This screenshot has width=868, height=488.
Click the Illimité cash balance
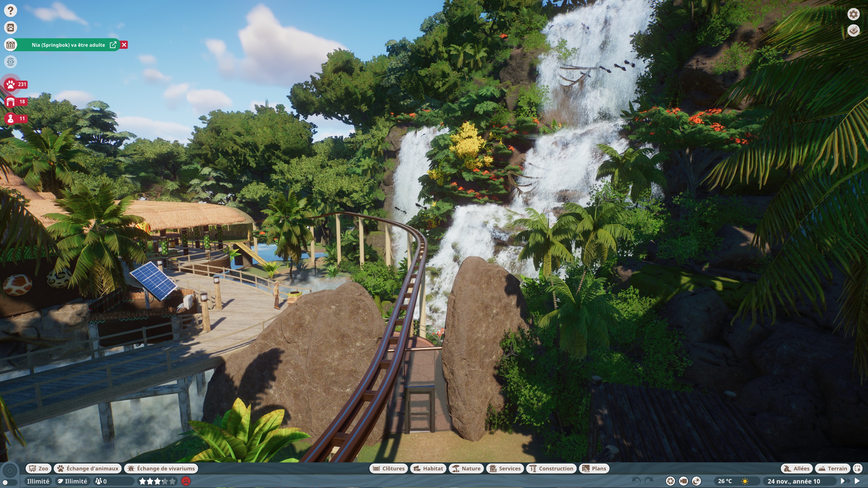click(x=38, y=481)
